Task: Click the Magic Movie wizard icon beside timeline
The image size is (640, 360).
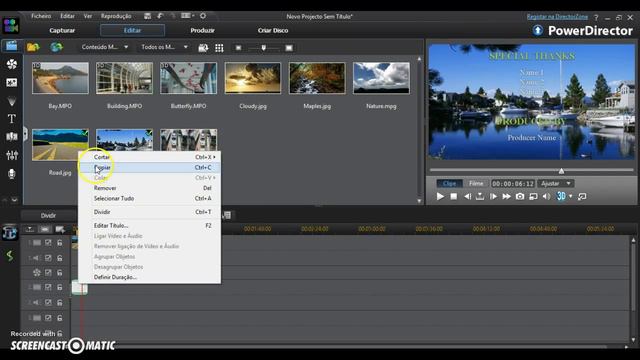Action: click(x=10, y=232)
